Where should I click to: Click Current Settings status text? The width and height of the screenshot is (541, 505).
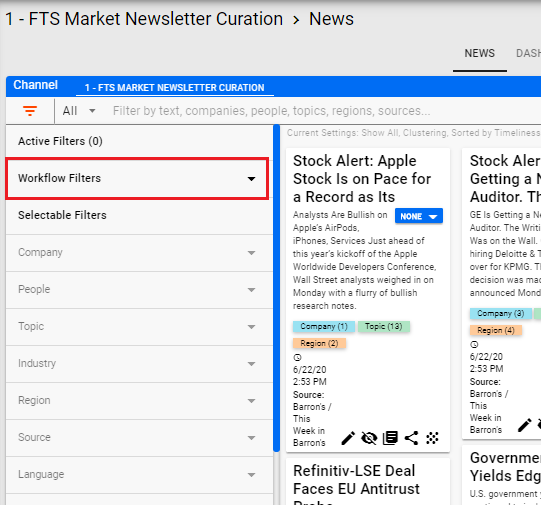414,133
